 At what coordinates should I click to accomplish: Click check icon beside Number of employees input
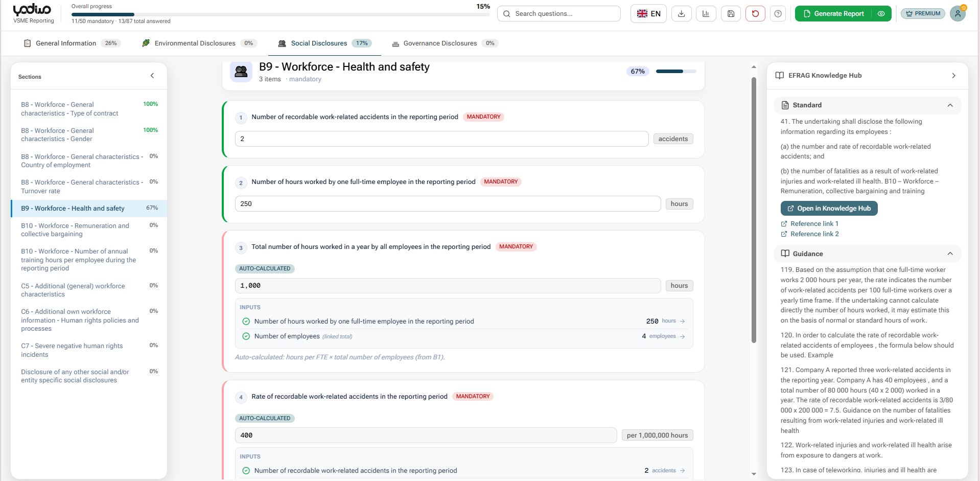pos(246,336)
